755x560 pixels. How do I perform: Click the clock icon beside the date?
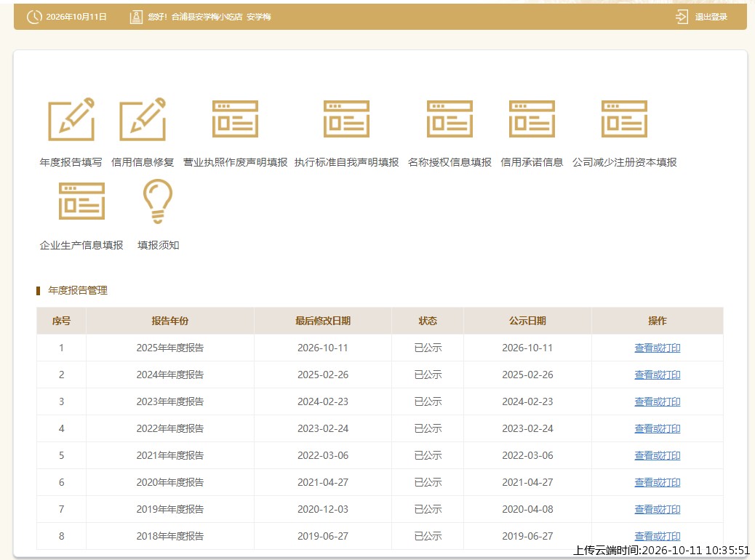coord(34,17)
